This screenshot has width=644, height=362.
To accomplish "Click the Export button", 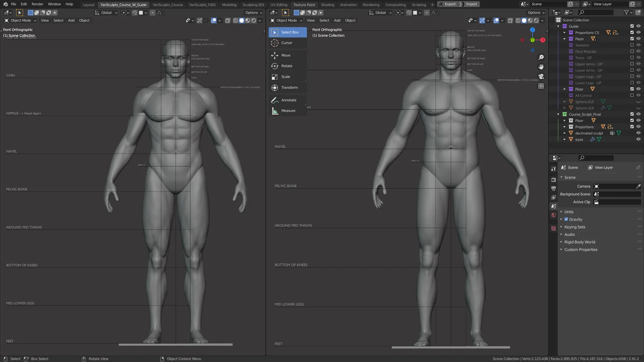I will pos(448,4).
